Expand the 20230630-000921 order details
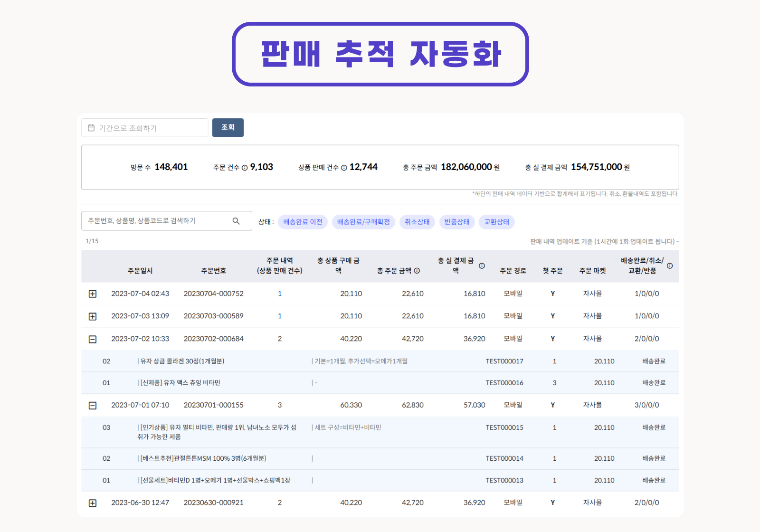Image resolution: width=760 pixels, height=532 pixels. (x=93, y=502)
